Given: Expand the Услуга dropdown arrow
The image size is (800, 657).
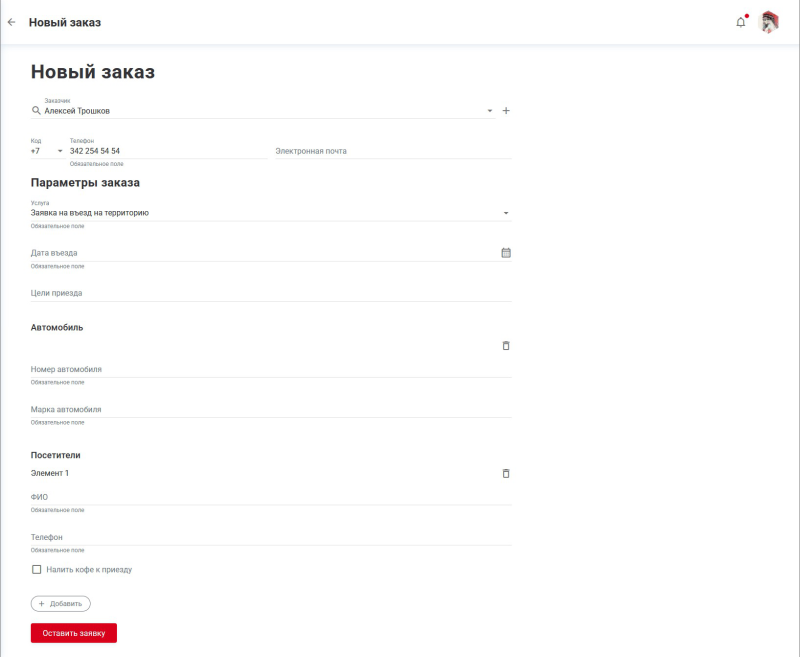Looking at the screenshot, I should 505,212.
